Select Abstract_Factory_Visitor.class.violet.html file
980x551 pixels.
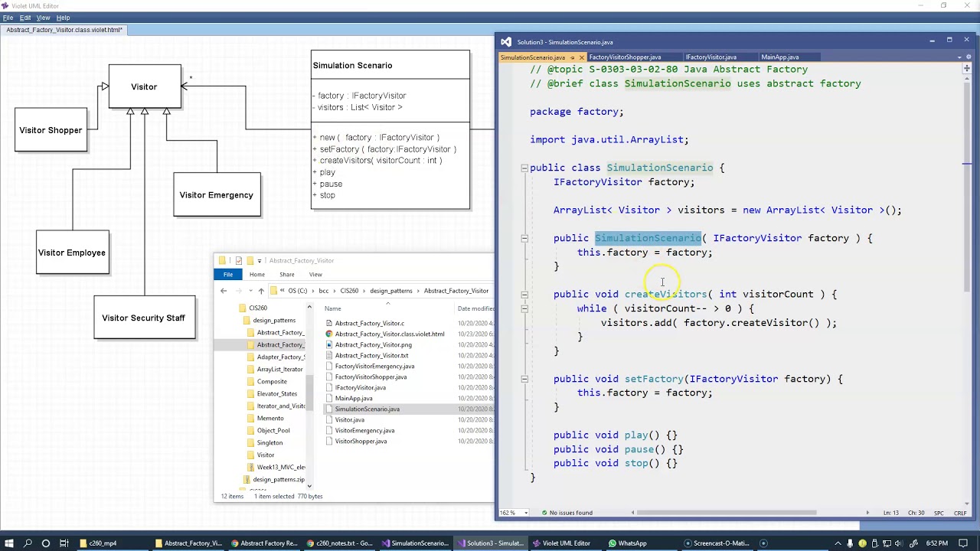[x=389, y=334]
